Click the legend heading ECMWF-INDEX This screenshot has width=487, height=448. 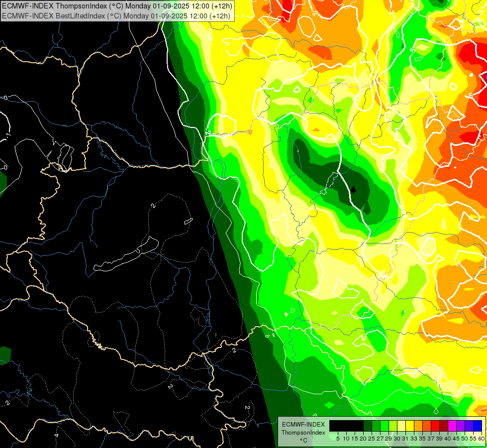point(303,425)
